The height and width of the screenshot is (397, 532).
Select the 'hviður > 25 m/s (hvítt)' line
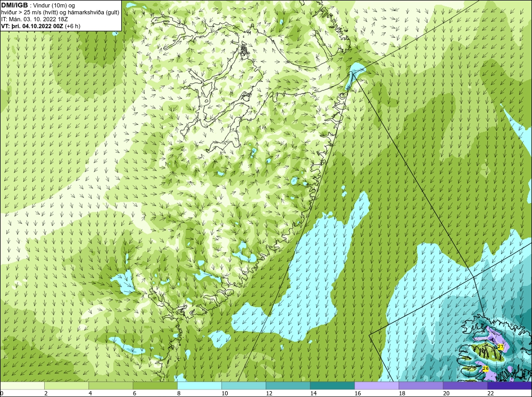pyautogui.click(x=29, y=13)
